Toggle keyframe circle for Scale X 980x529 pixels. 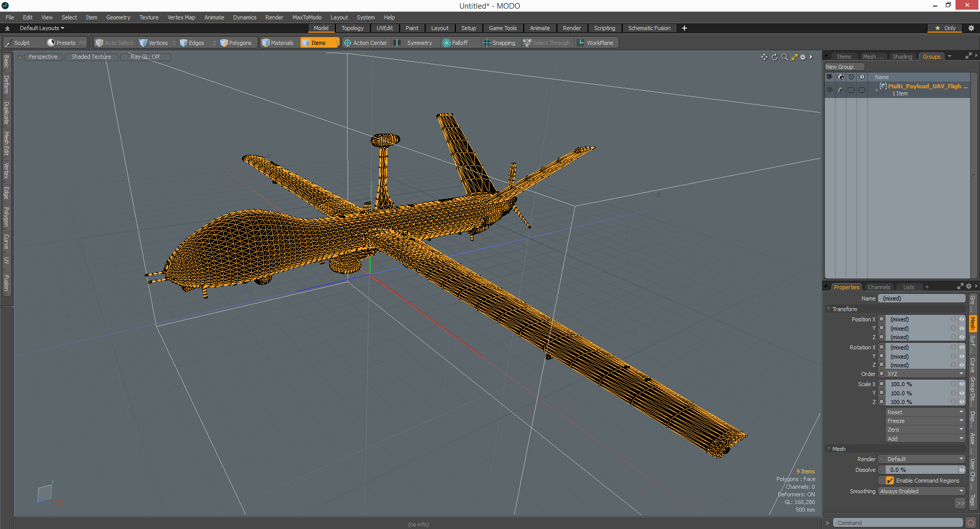point(881,384)
